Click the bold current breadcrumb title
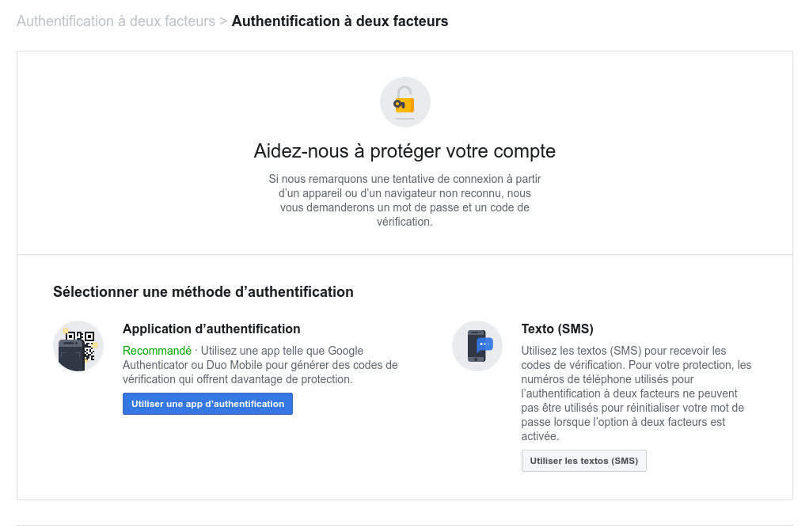This screenshot has width=809, height=532. pos(340,21)
